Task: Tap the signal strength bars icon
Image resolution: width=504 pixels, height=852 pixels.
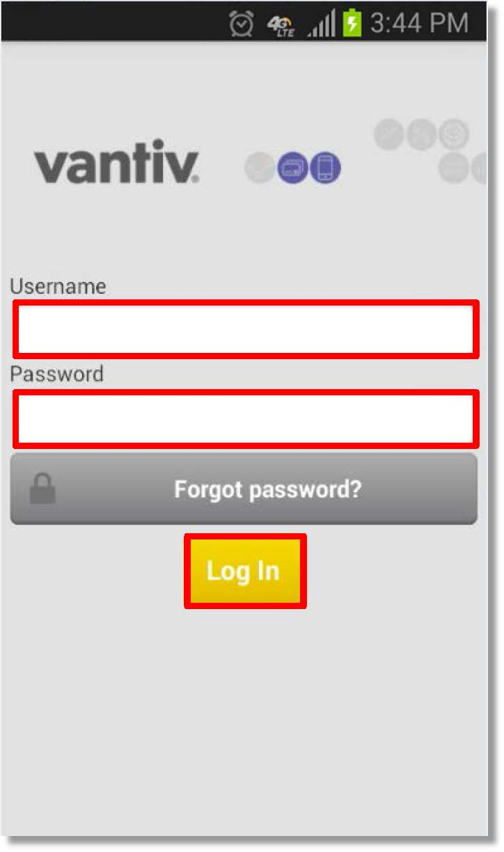Action: (322, 25)
